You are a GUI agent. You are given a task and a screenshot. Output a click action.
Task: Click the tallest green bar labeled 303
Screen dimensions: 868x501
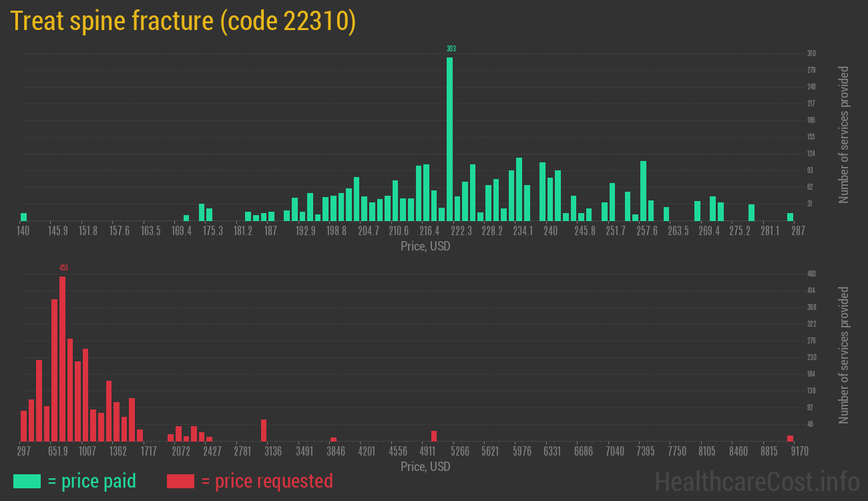[450, 139]
